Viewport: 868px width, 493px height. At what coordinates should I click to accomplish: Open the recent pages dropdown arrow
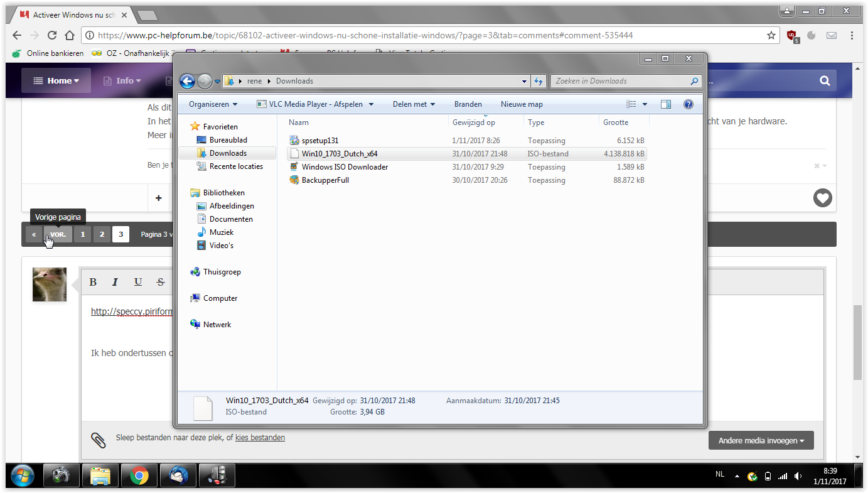click(217, 82)
